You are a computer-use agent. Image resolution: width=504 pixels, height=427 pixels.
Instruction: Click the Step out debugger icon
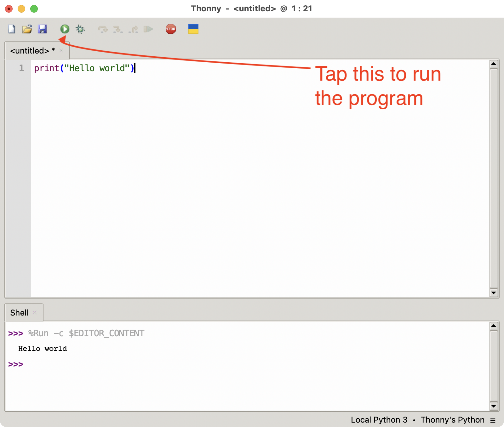[x=133, y=29]
